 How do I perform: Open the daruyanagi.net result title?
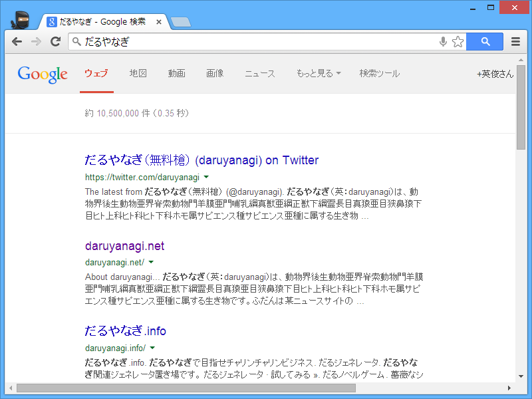[x=124, y=246]
